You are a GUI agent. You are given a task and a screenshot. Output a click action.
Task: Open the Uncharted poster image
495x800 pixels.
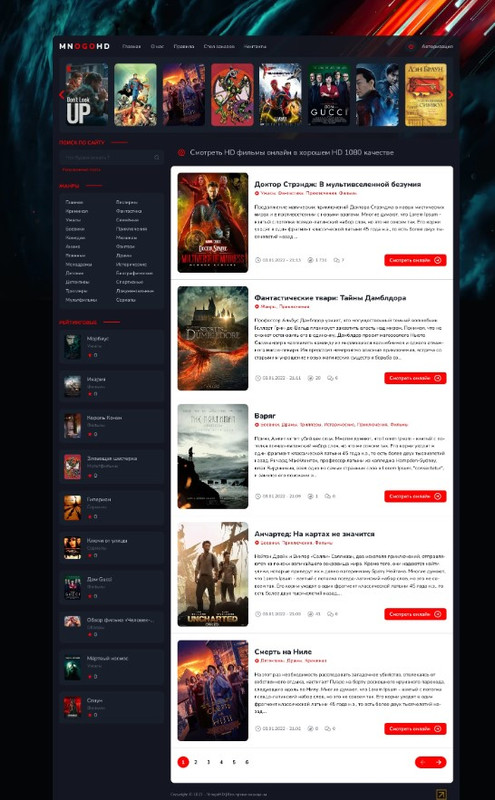213,574
